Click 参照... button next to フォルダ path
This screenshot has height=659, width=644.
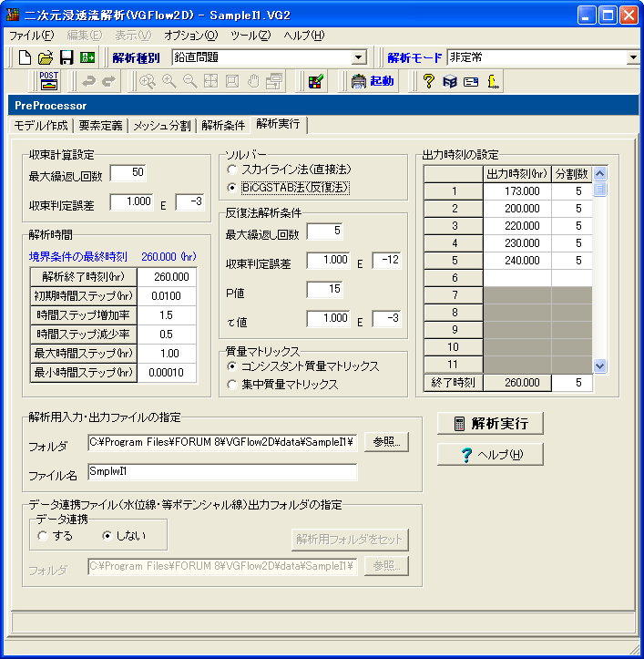(386, 442)
